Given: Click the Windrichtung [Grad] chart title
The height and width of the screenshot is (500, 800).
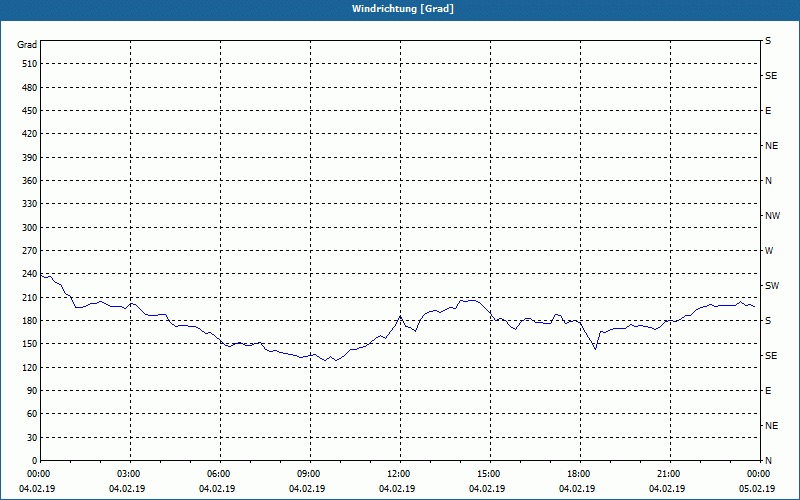Looking at the screenshot, I should pos(403,9).
